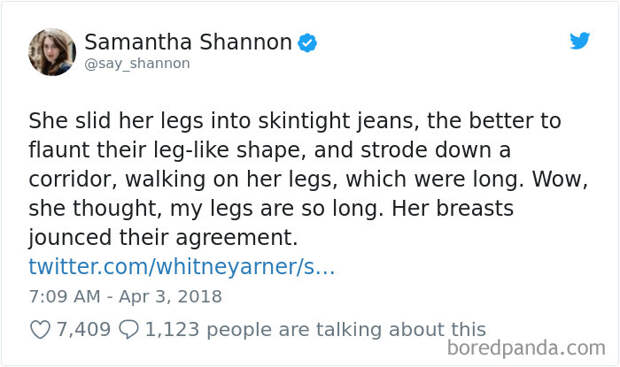Viewport: 620px width, 367px height.
Task: Click the 'flaunt their leg-like shape' line
Action: pyautogui.click(x=270, y=150)
